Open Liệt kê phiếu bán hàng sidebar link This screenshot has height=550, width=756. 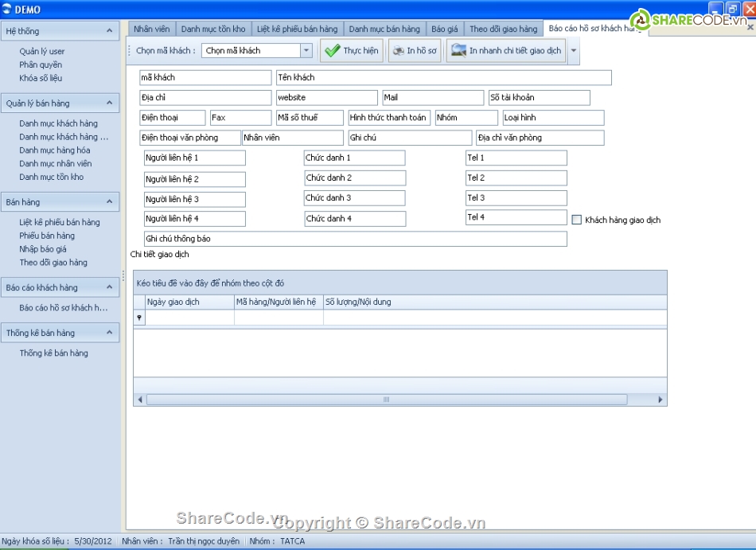[60, 222]
